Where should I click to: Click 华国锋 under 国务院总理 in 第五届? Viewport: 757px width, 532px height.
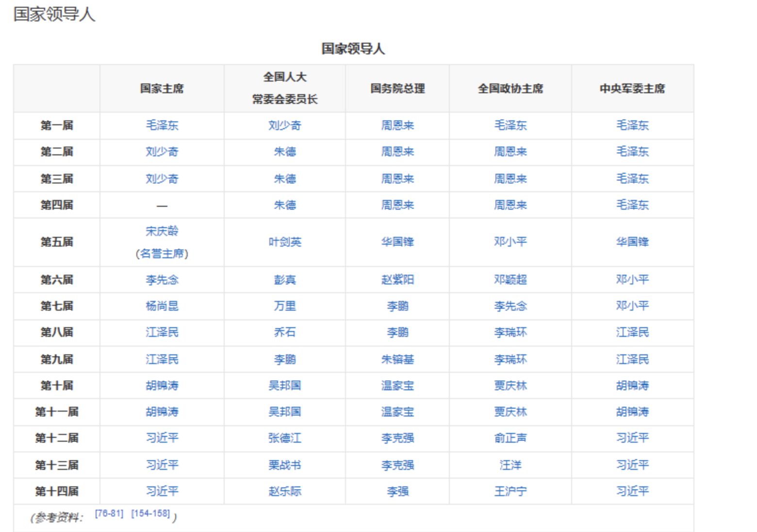click(397, 242)
